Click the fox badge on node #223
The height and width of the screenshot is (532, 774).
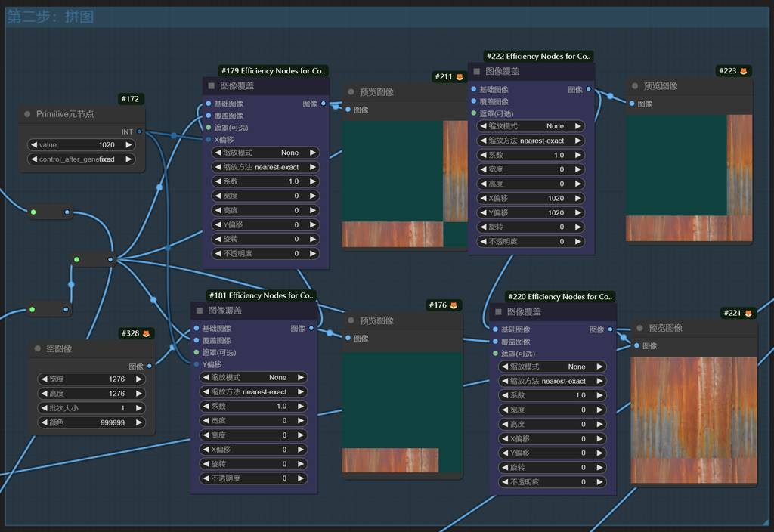pyautogui.click(x=743, y=71)
